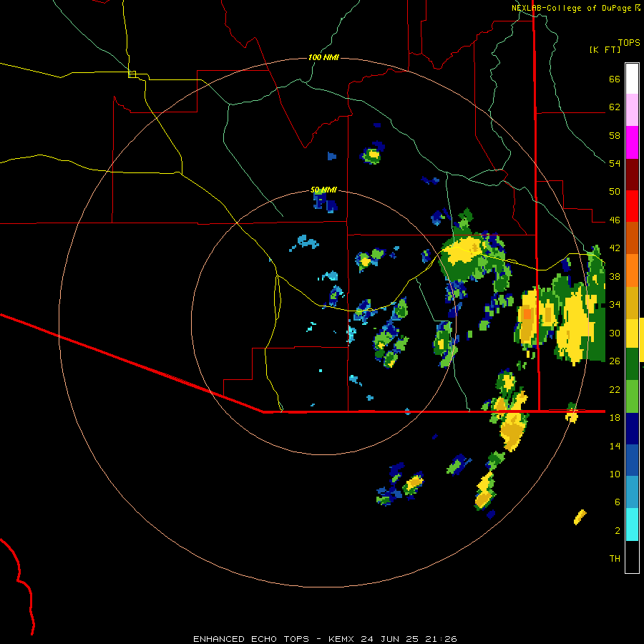Pick the light blue legend swatch
644x644 pixels.
(x=632, y=492)
